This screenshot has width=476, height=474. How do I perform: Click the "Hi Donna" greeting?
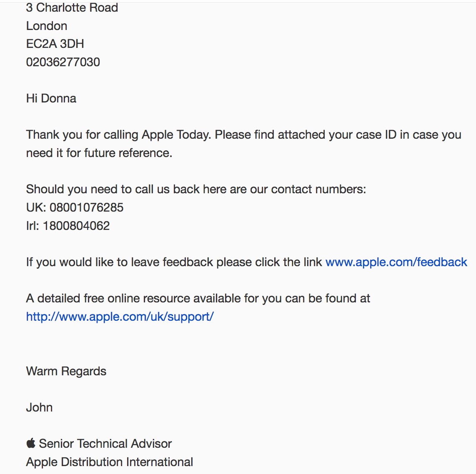coord(51,98)
